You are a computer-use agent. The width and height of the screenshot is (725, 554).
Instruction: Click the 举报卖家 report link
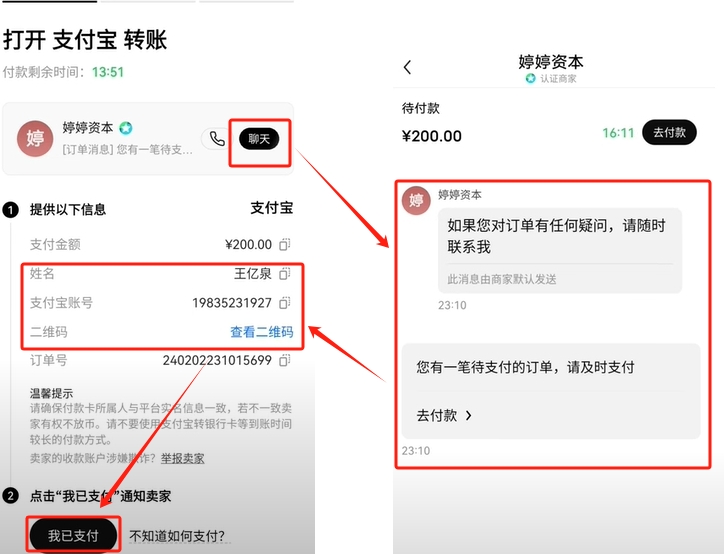[182, 458]
